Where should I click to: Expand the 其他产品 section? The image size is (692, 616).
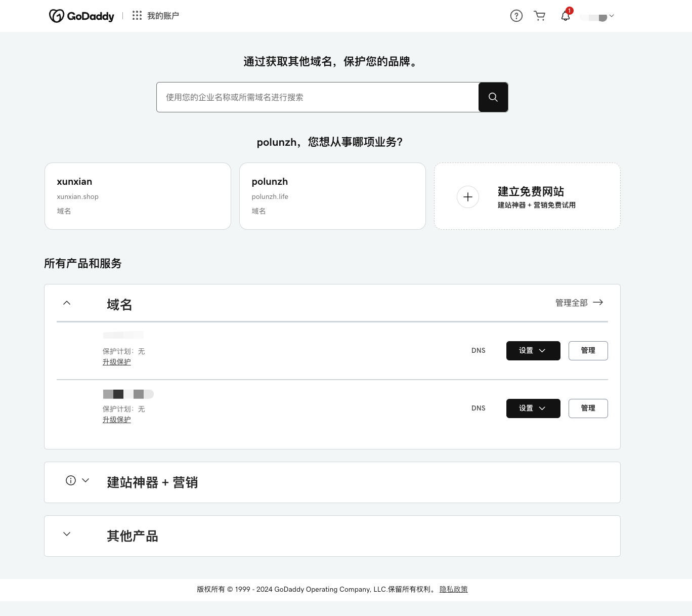pos(67,534)
